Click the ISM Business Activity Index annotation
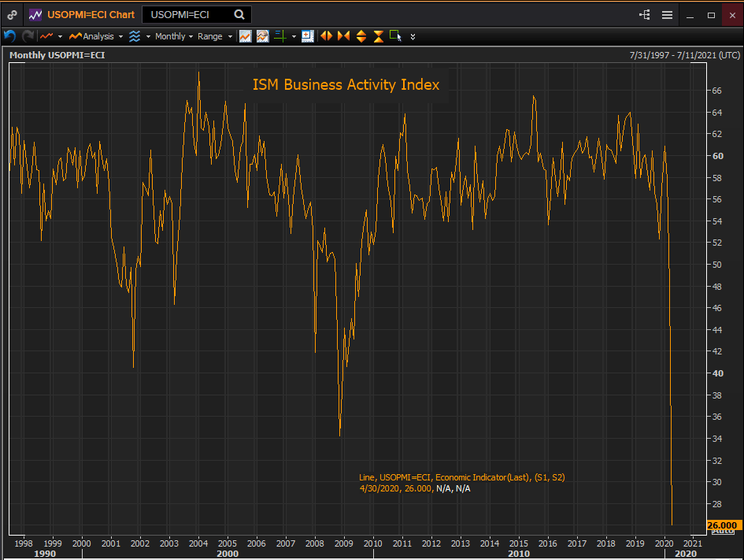The width and height of the screenshot is (744, 560). coord(346,85)
